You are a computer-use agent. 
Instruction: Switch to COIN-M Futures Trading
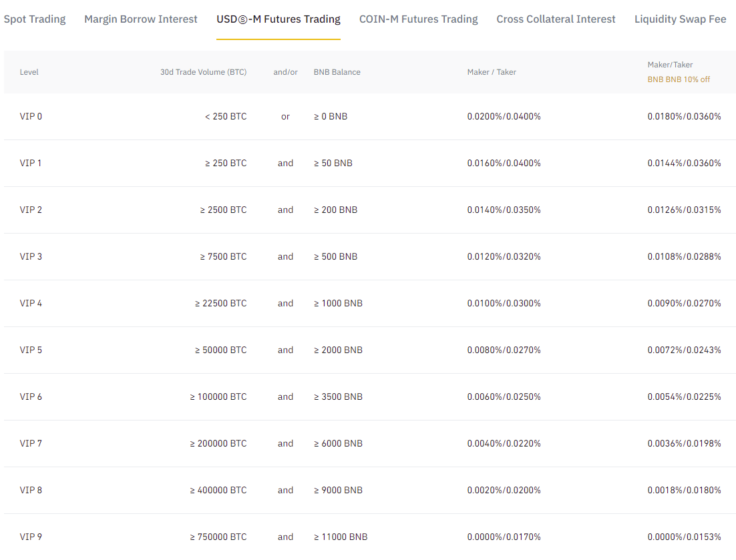tap(418, 19)
